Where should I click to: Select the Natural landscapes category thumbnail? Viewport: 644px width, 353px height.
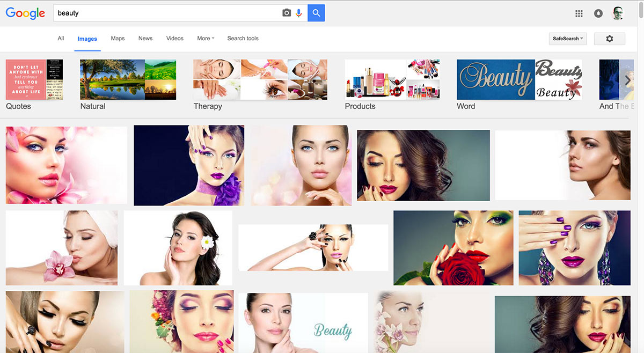click(128, 79)
